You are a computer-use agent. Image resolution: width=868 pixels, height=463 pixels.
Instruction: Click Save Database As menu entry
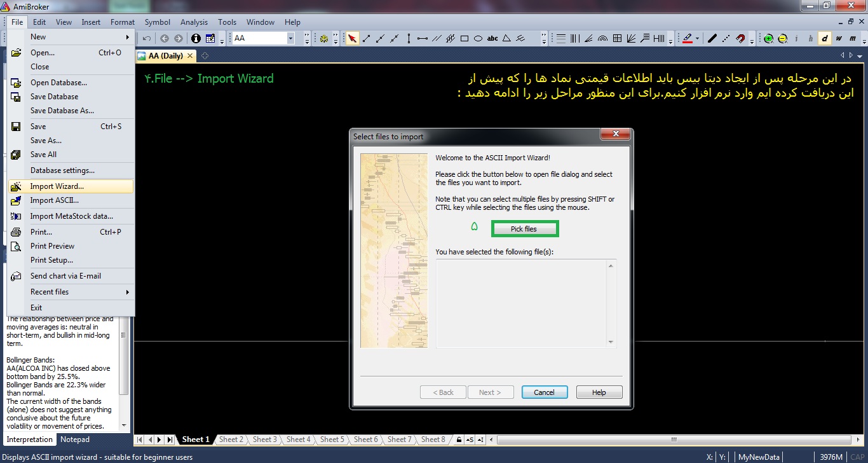[70, 111]
